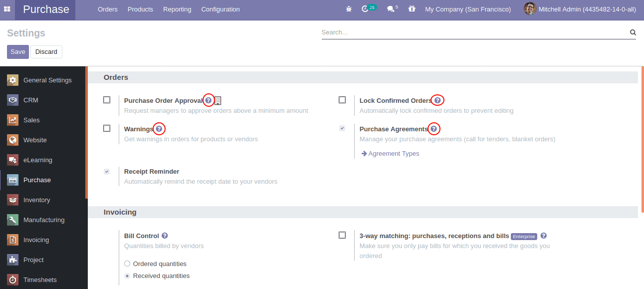Viewport: 644px width, 289px height.
Task: Select Ordered quantities radio option
Action: coord(127,264)
